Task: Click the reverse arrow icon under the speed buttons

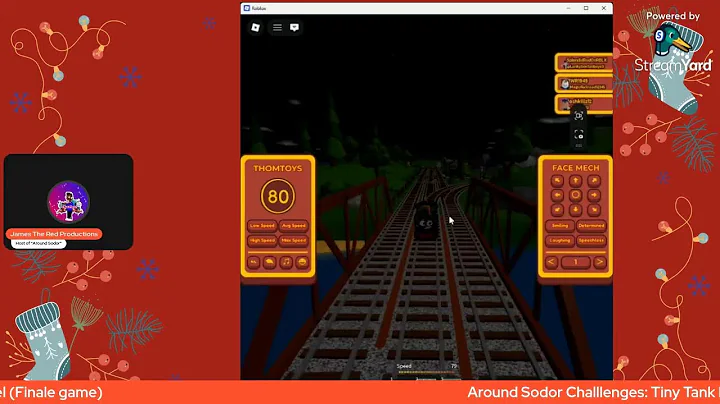Action: click(253, 262)
